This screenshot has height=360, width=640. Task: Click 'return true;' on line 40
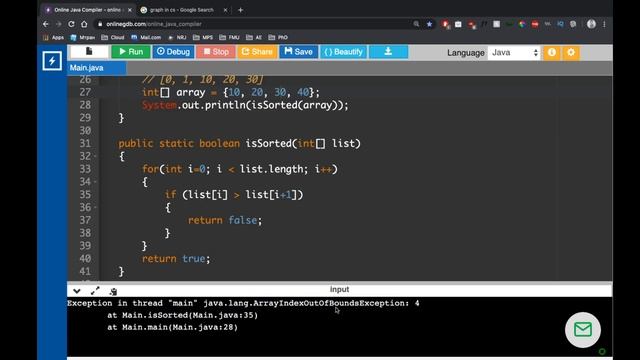(x=176, y=258)
